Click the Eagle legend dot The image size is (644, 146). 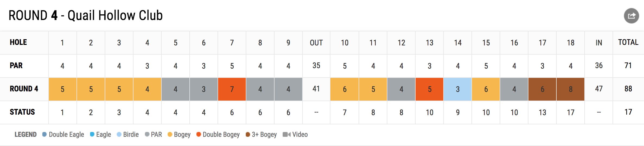(x=92, y=134)
